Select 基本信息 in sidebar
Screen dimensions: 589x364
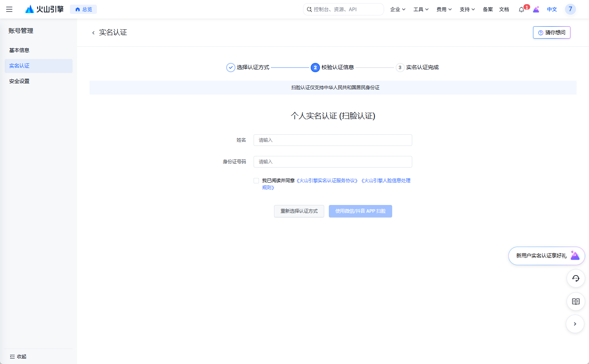pos(39,50)
